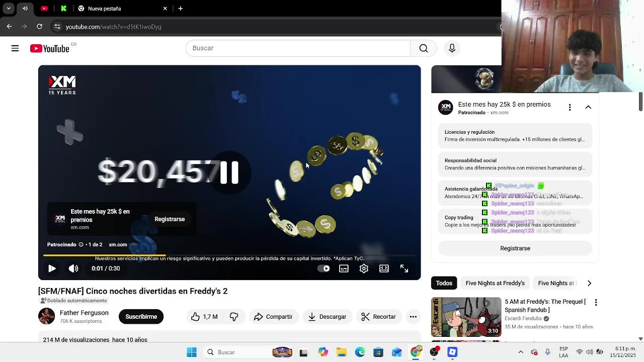
Task: Open the browser tab search dropdown
Action: (x=9, y=9)
